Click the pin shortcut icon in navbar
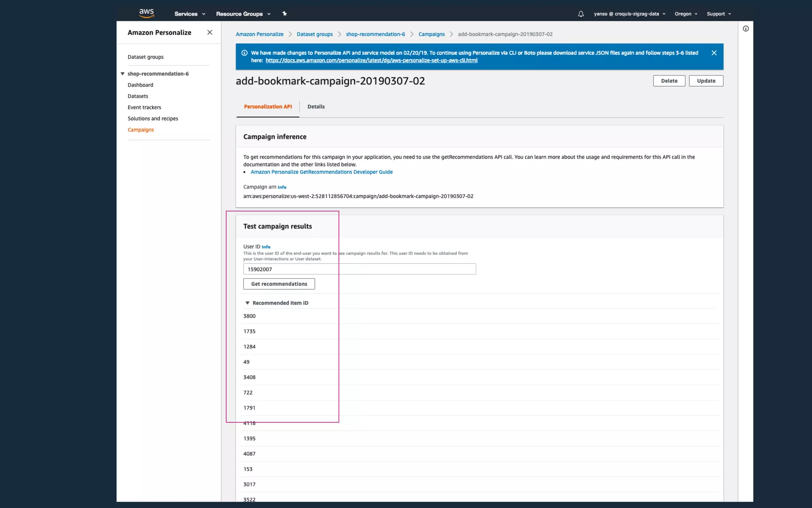Screen dimensions: 812x508 point(284,13)
